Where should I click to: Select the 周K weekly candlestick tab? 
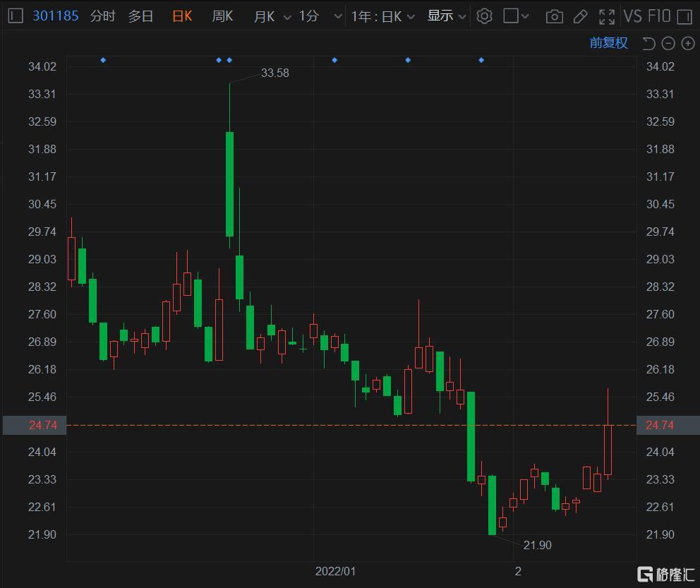click(x=222, y=16)
